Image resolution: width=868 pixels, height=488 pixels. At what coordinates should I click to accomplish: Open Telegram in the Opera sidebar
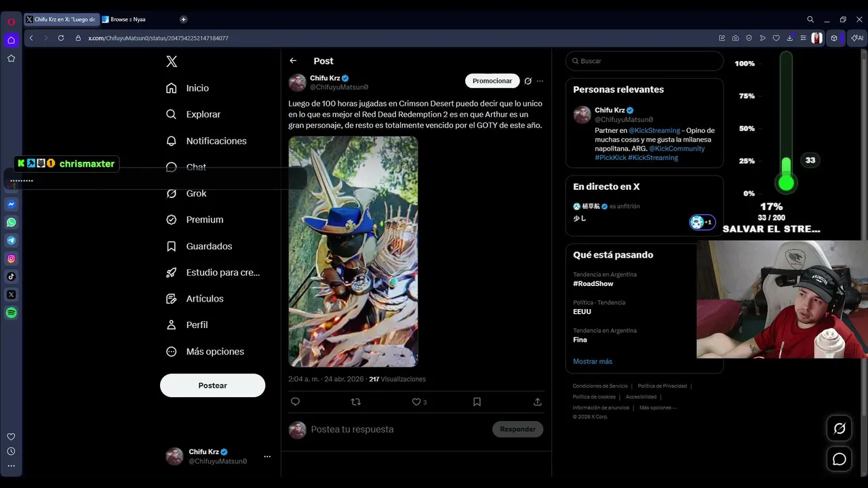click(x=11, y=240)
